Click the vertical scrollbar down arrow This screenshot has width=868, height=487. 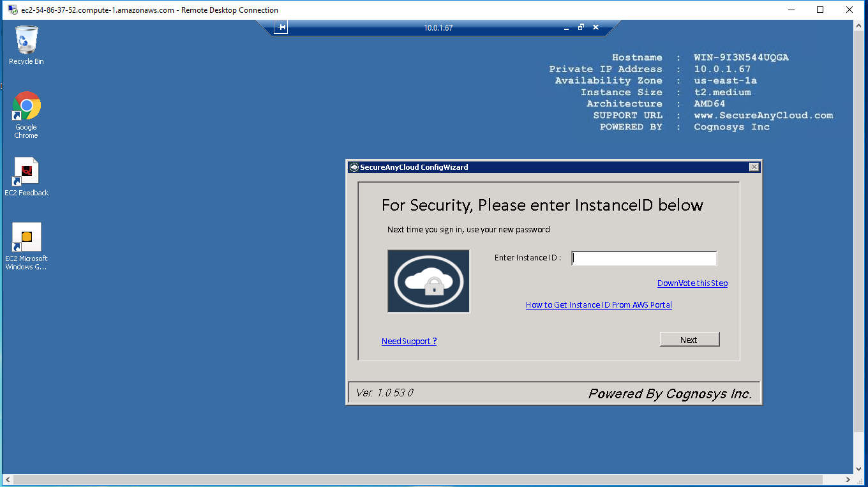(860, 468)
